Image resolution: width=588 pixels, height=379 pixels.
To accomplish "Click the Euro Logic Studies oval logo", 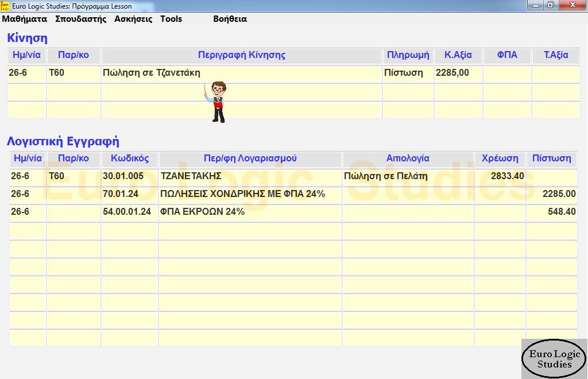I will (x=554, y=359).
